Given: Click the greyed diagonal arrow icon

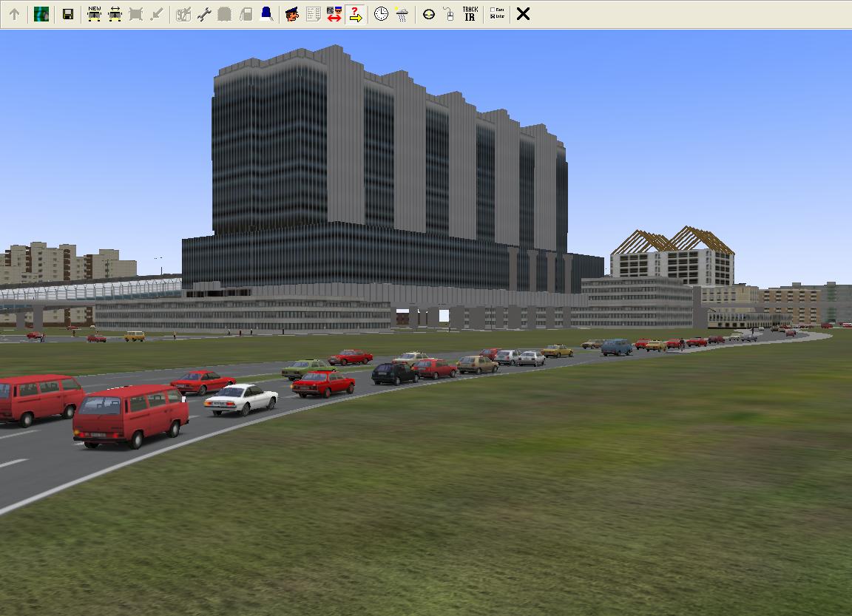Looking at the screenshot, I should [157, 14].
